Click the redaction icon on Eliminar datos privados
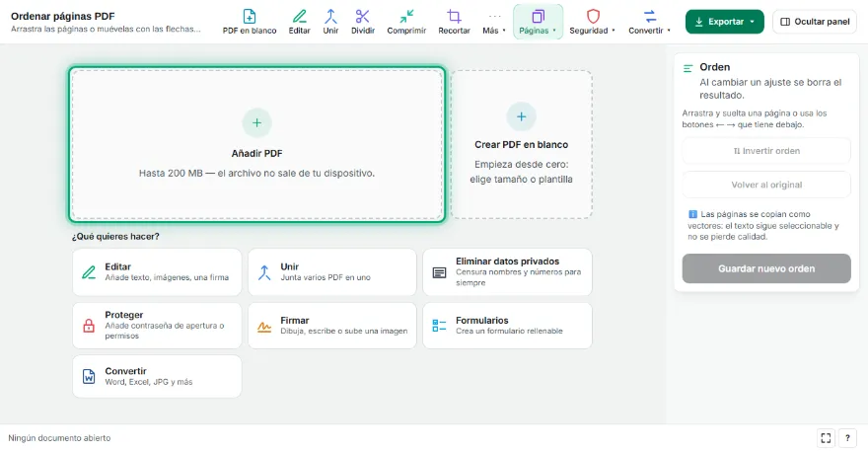The height and width of the screenshot is (451, 868). pyautogui.click(x=440, y=272)
